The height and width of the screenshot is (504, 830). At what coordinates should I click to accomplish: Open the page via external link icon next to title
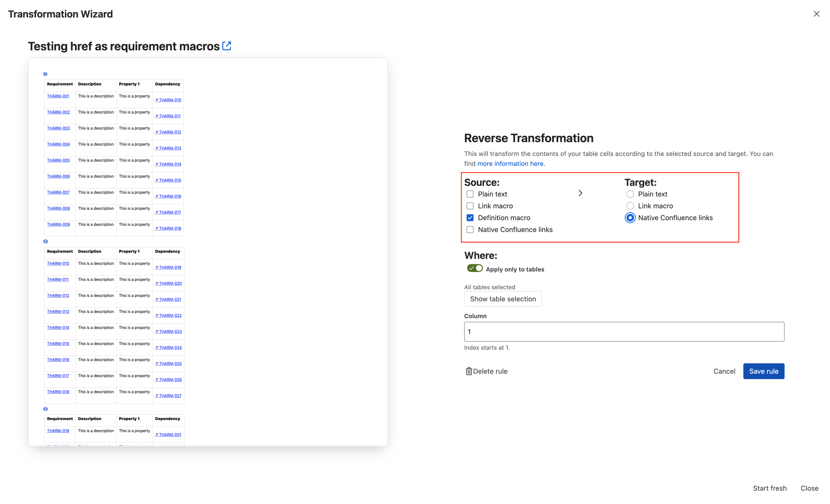(227, 46)
